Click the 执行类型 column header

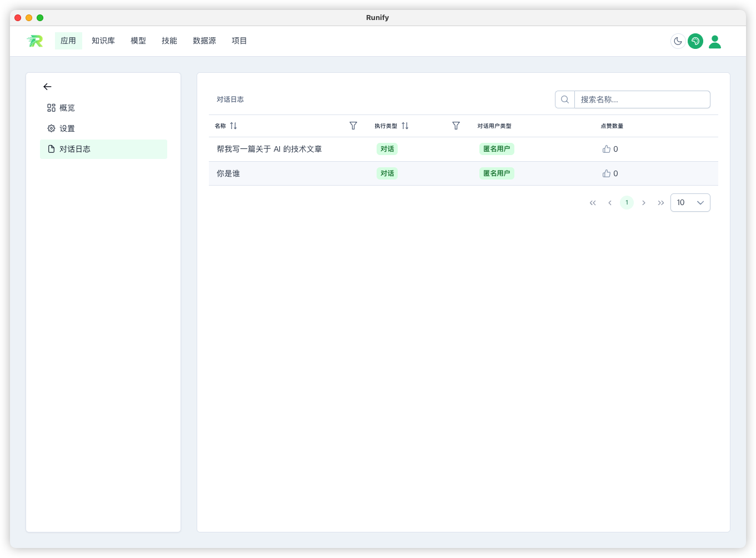pos(386,126)
